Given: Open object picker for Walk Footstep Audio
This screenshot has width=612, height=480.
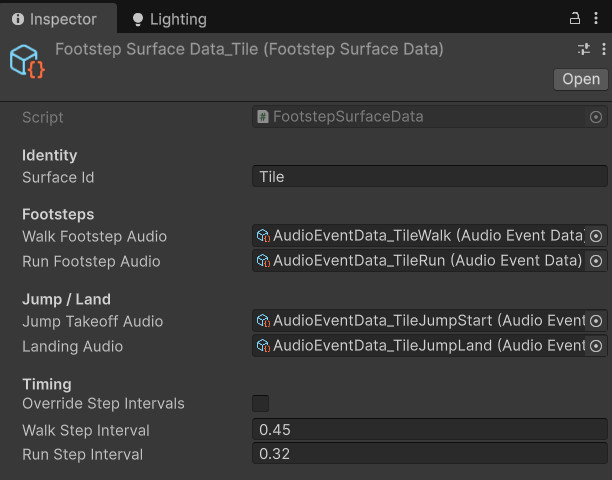Looking at the screenshot, I should coord(596,236).
